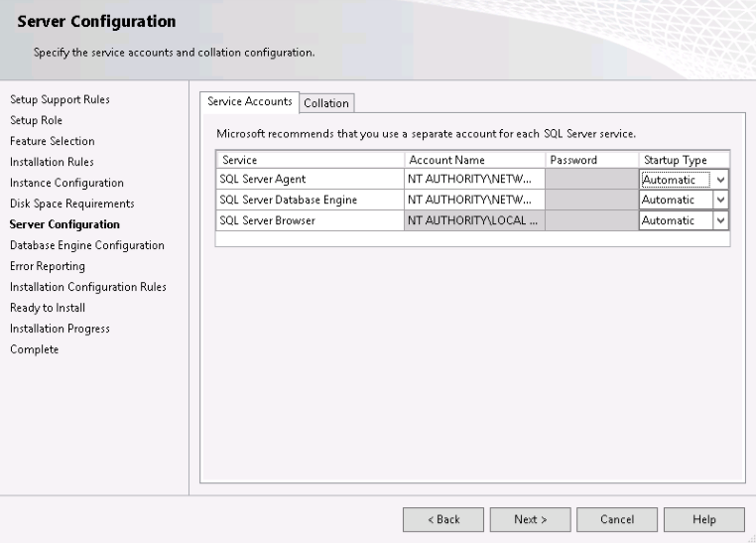Click the SQL Server Agent password field
The image size is (756, 543).
pyautogui.click(x=591, y=179)
